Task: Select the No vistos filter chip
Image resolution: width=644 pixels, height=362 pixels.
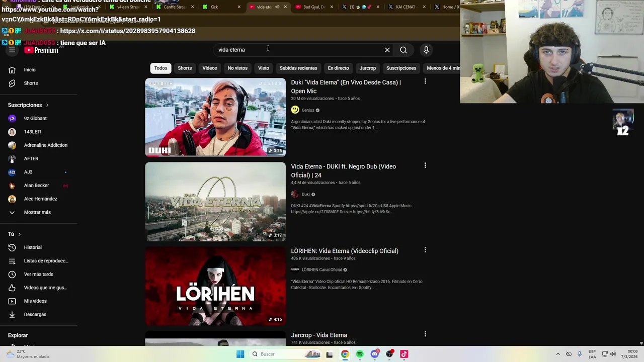Action: coord(237,68)
